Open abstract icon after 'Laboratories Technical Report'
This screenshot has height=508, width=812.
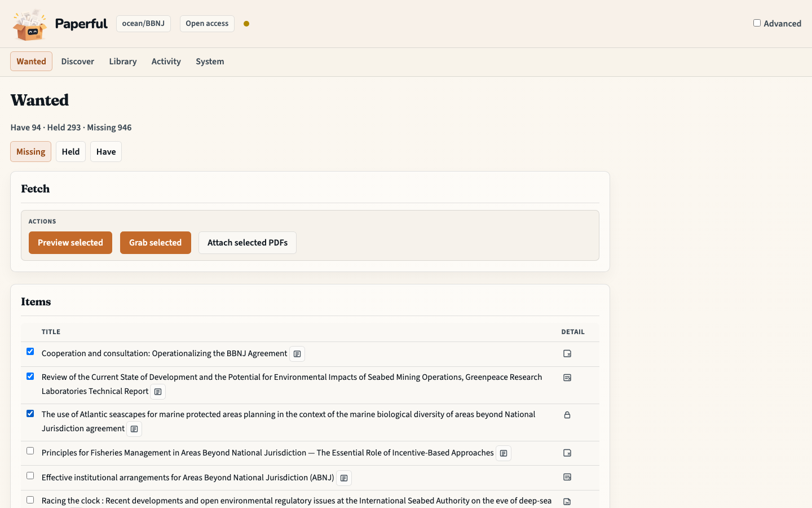point(158,392)
